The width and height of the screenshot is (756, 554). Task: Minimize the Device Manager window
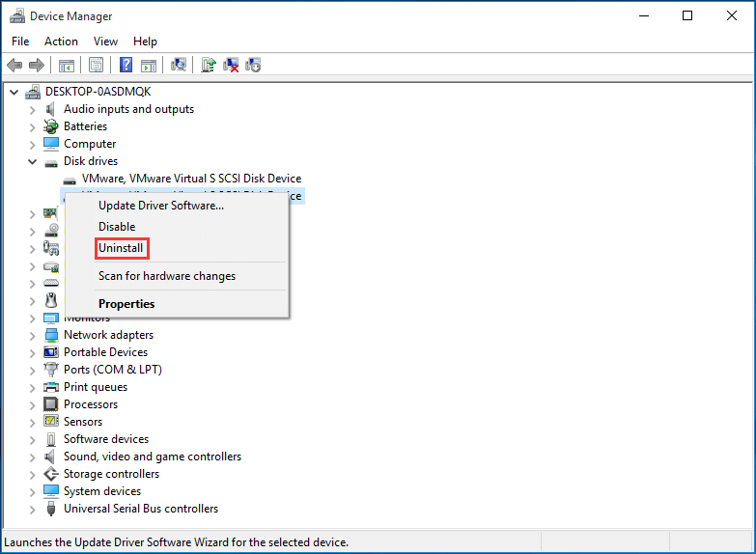pyautogui.click(x=644, y=15)
